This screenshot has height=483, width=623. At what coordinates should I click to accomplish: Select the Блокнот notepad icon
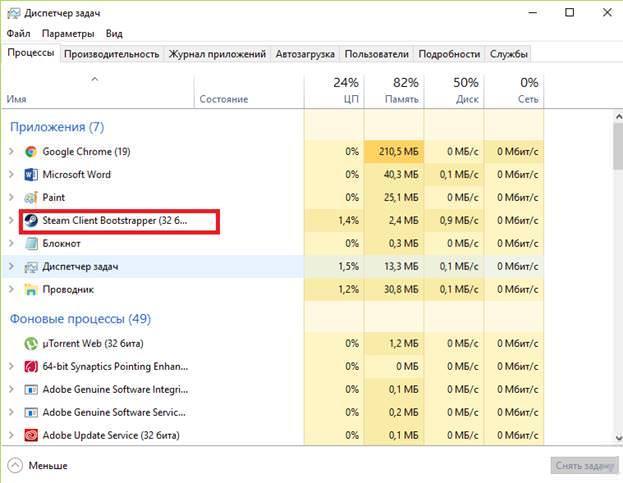(31, 243)
